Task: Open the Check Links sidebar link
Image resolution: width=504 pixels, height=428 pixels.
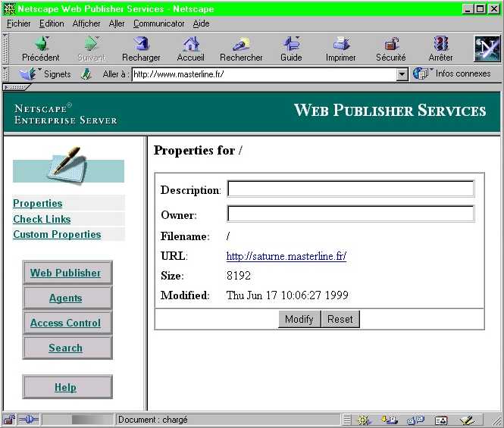Action: pos(42,219)
